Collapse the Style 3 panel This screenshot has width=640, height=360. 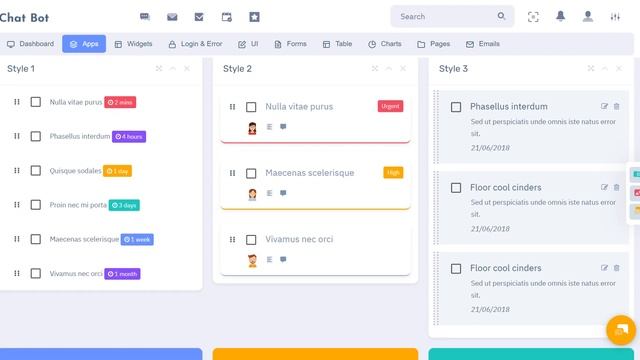point(604,68)
